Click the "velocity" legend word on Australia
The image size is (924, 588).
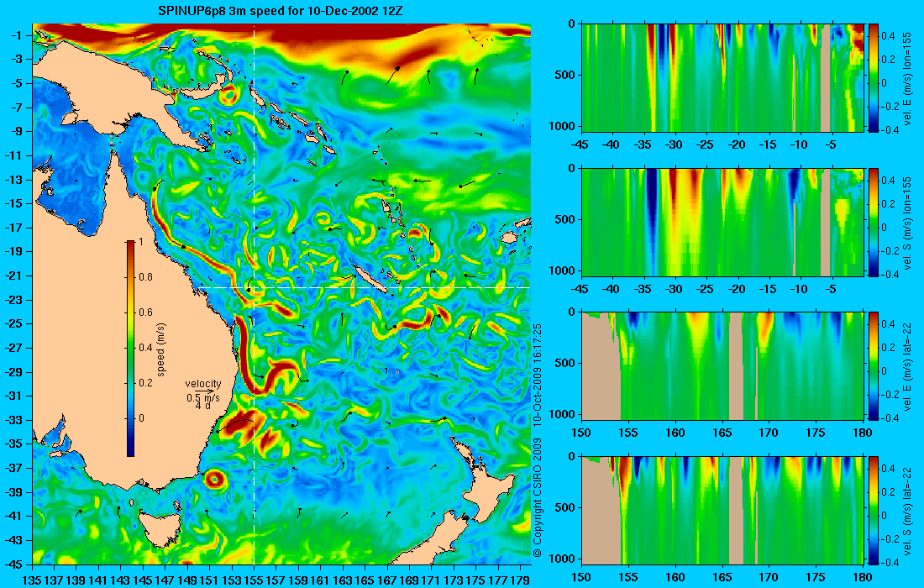[x=202, y=384]
